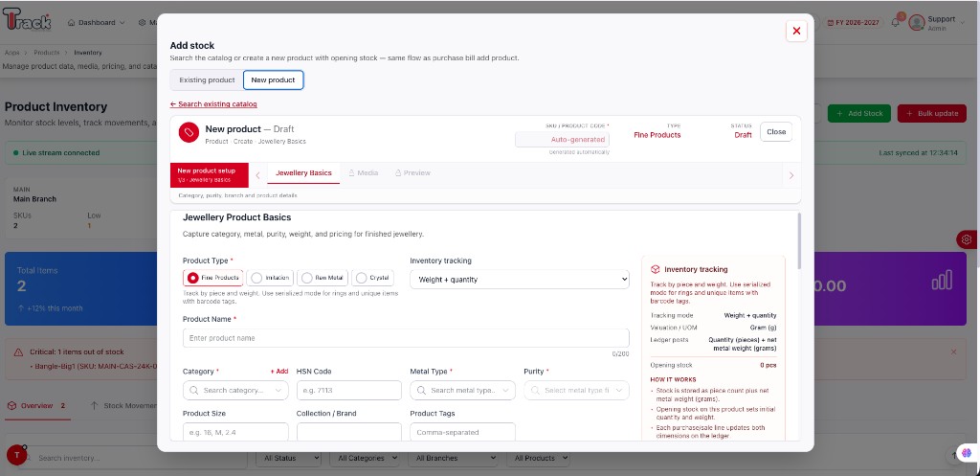Click the Track logo in header
Viewport: 980px width, 476px height.
(x=27, y=19)
